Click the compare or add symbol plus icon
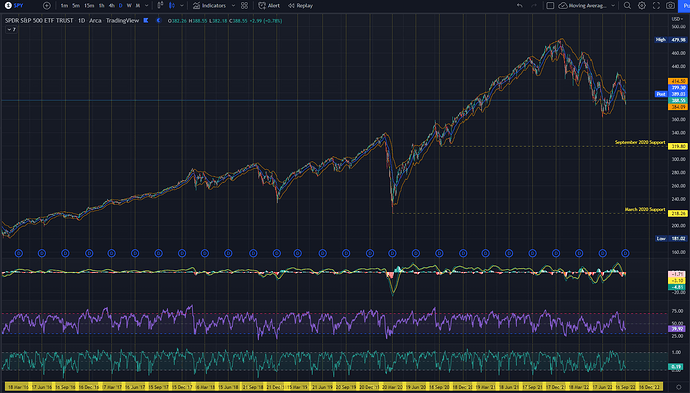This screenshot has width=690, height=393. click(x=47, y=6)
